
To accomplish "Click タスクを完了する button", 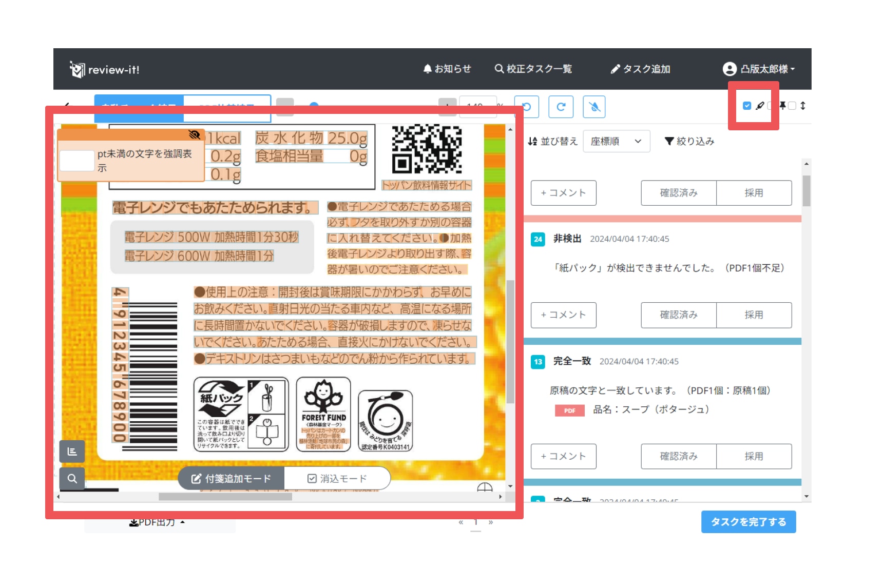I will pos(748,522).
